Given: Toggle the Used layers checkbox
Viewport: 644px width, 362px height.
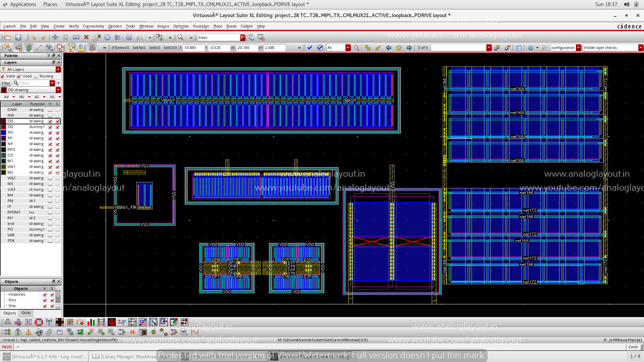Looking at the screenshot, I should [x=19, y=76].
